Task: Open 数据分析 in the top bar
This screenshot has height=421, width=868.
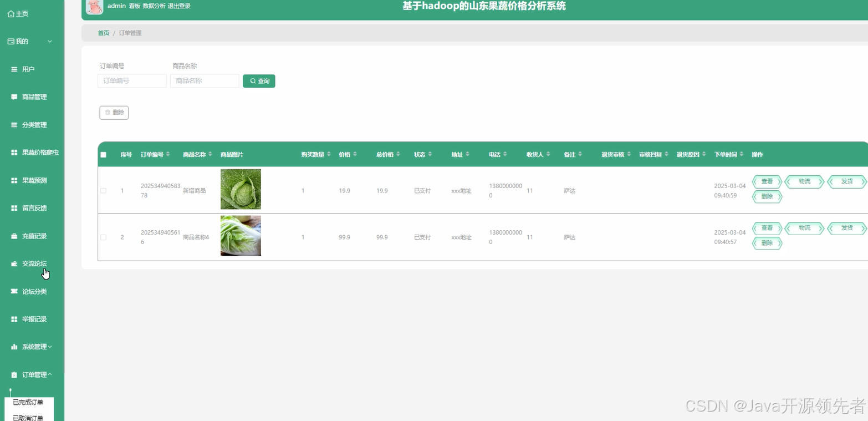Action: point(154,6)
